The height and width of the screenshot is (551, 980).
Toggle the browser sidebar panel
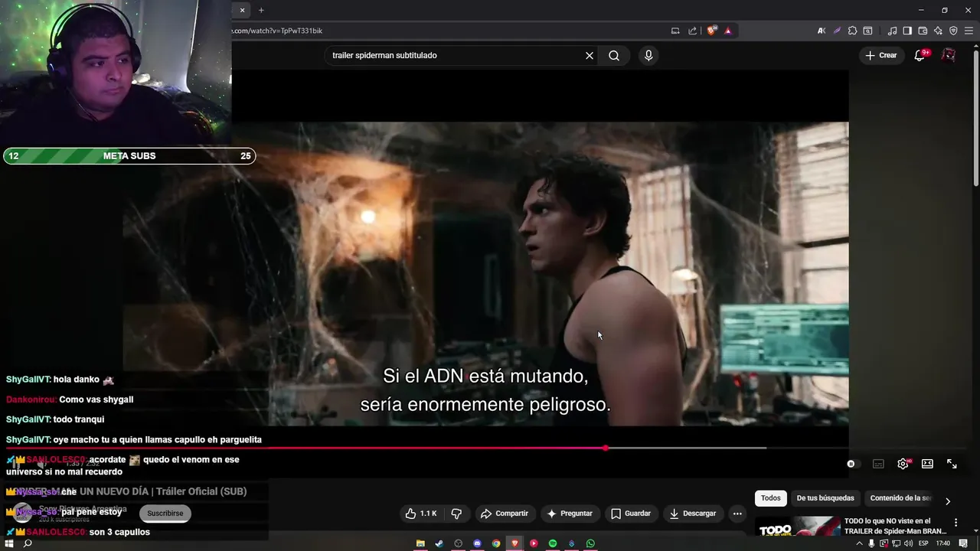coord(907,31)
